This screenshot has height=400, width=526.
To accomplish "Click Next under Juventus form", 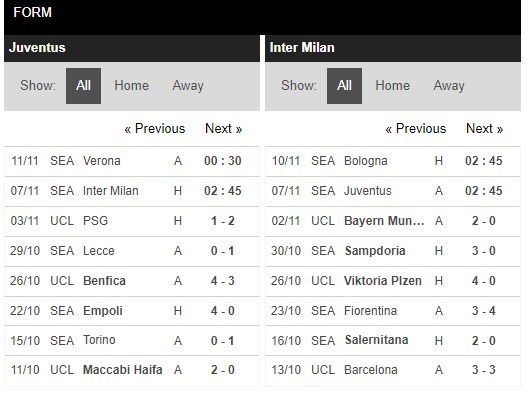I will (x=223, y=129).
